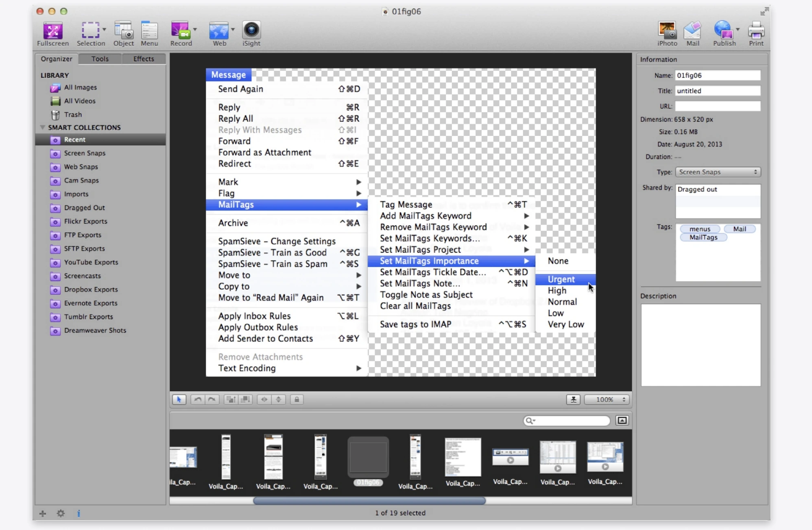This screenshot has height=530, width=812.
Task: Capture a Web page snapshot
Action: (219, 34)
